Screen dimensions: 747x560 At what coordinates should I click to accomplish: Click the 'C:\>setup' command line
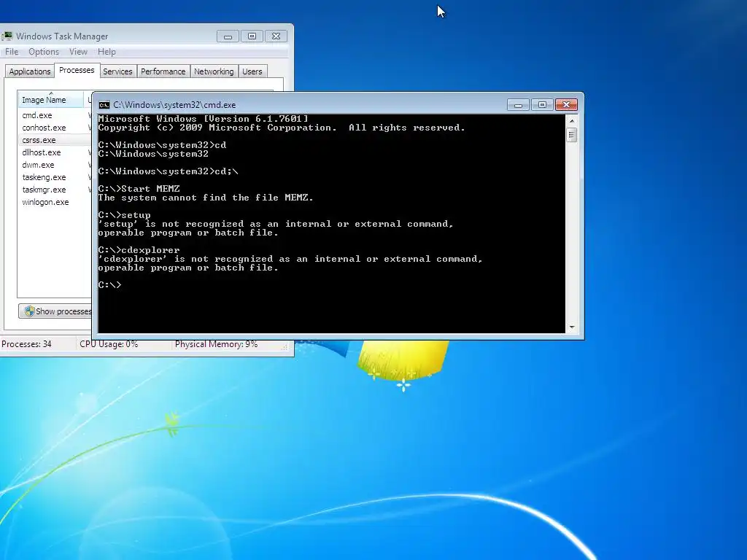(x=124, y=215)
